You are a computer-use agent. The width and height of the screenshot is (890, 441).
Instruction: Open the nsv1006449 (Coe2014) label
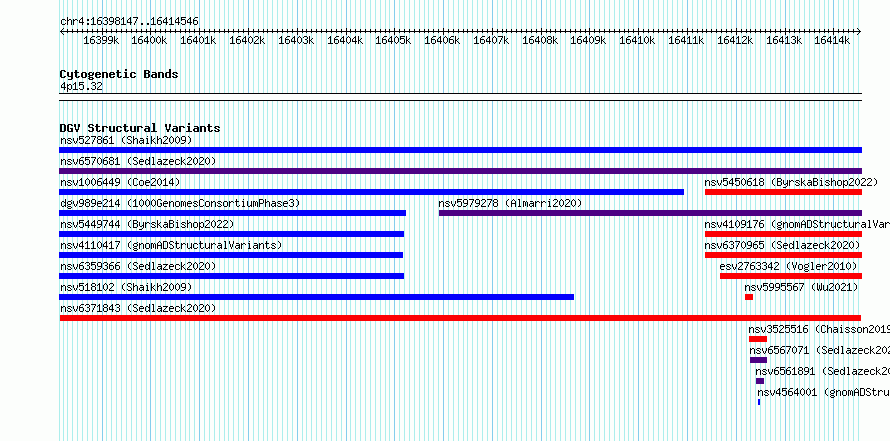point(120,182)
